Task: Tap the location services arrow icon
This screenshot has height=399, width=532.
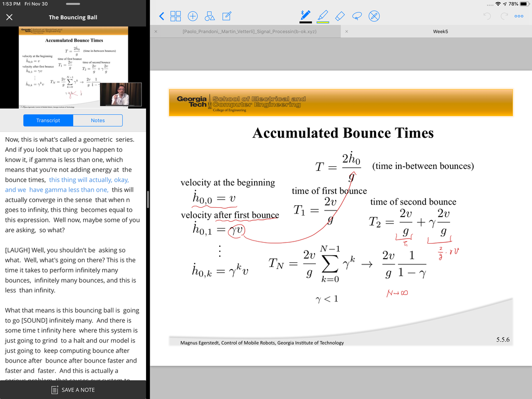Action: [x=505, y=4]
